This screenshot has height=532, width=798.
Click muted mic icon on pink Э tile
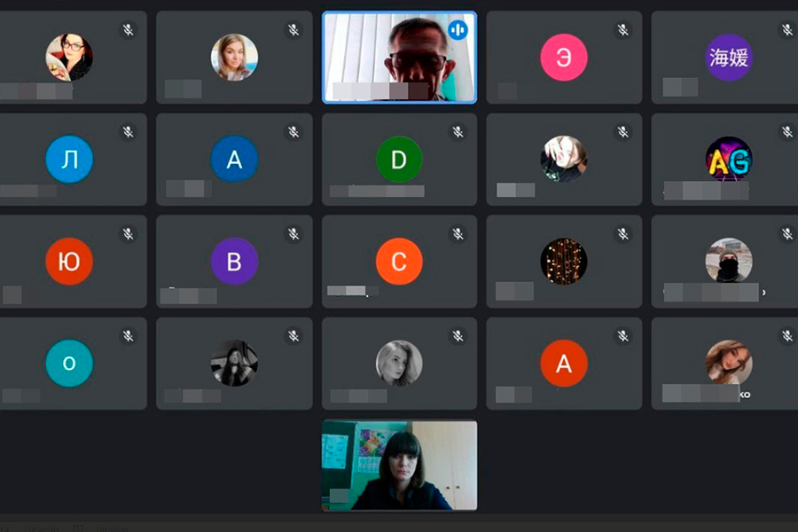point(623,30)
